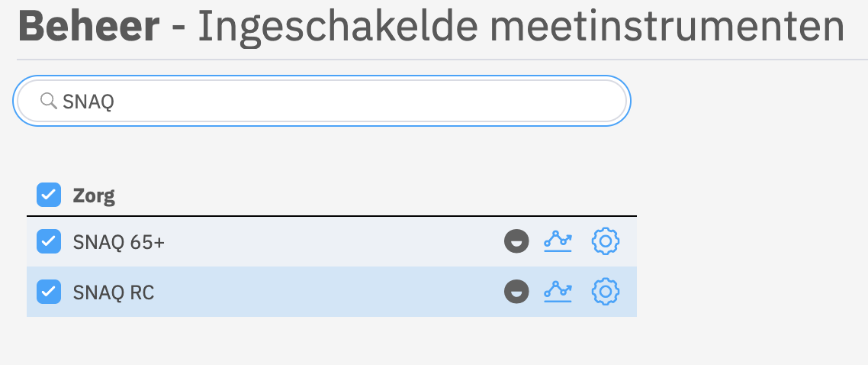Uncheck the Zorg category checkbox
The image size is (868, 365).
pos(49,195)
